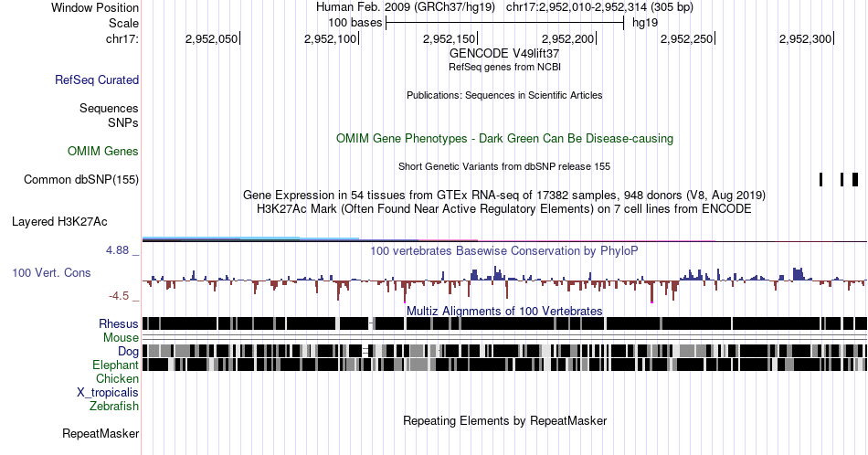Click the Sequences track label
Viewport: 868px width, 455px height.
point(109,108)
